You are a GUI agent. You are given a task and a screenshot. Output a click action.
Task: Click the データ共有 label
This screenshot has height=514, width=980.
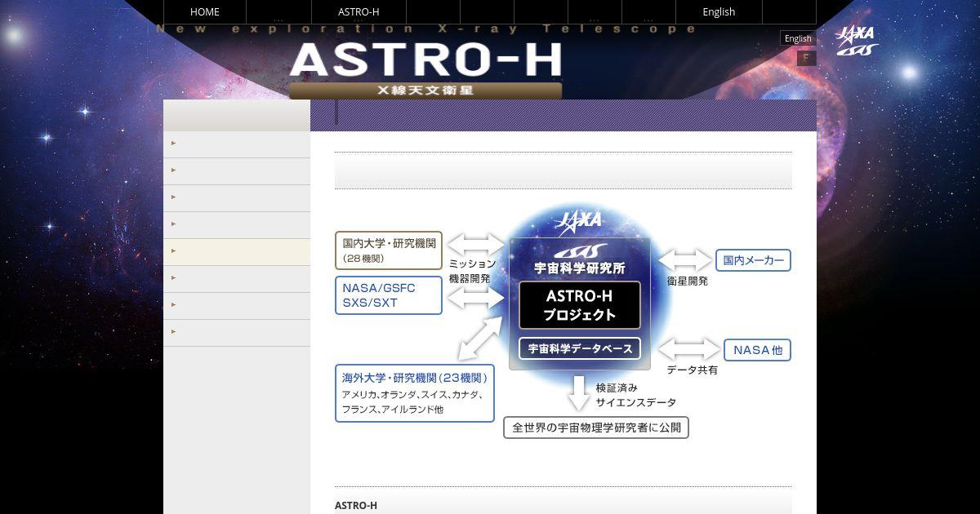[x=692, y=370]
